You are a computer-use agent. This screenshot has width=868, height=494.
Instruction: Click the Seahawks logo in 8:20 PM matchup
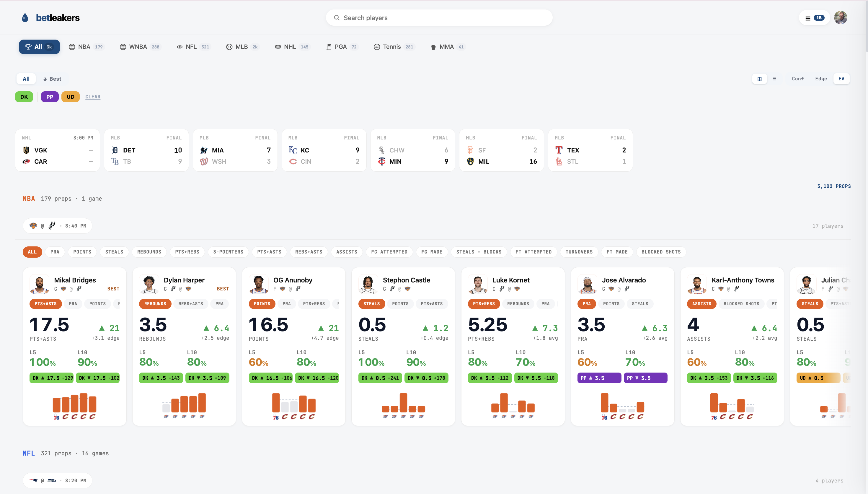pos(52,480)
